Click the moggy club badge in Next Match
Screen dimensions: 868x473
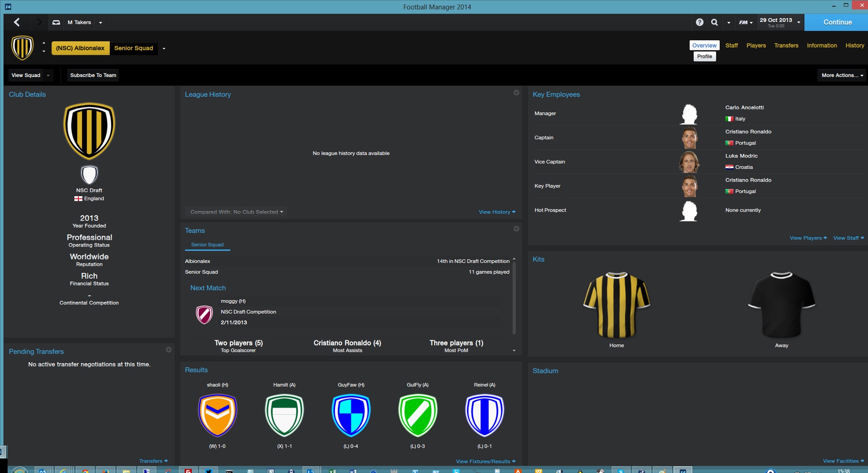pyautogui.click(x=204, y=314)
